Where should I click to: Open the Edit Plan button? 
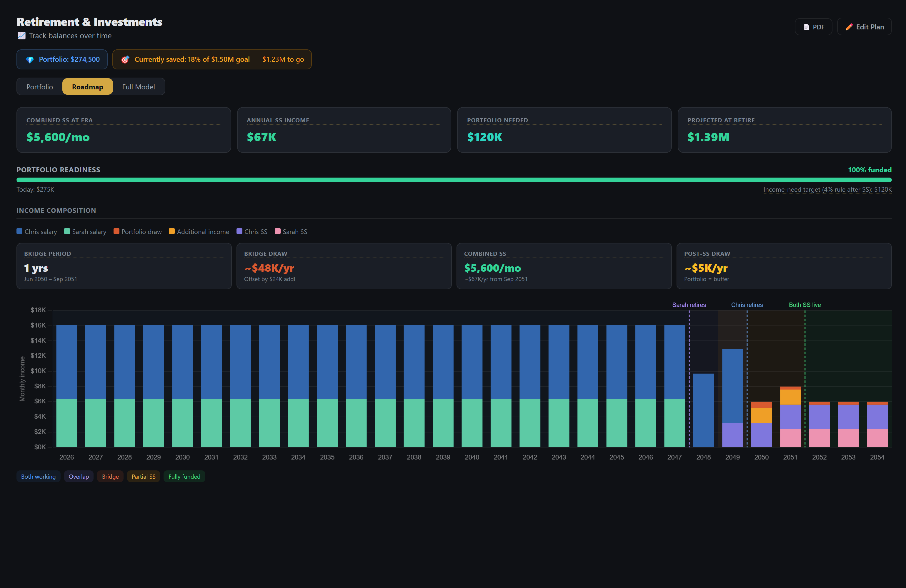pos(864,27)
